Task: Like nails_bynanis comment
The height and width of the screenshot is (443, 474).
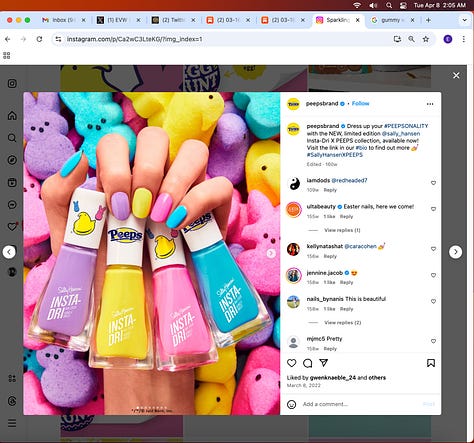Action: tap(433, 301)
